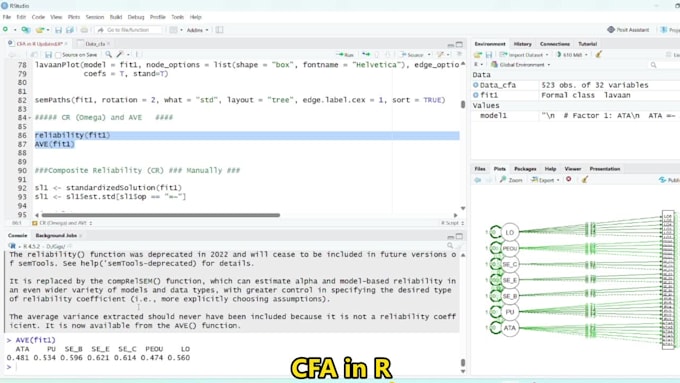The height and width of the screenshot is (383, 680).
Task: Clear console with the broom icon
Action: click(x=460, y=246)
